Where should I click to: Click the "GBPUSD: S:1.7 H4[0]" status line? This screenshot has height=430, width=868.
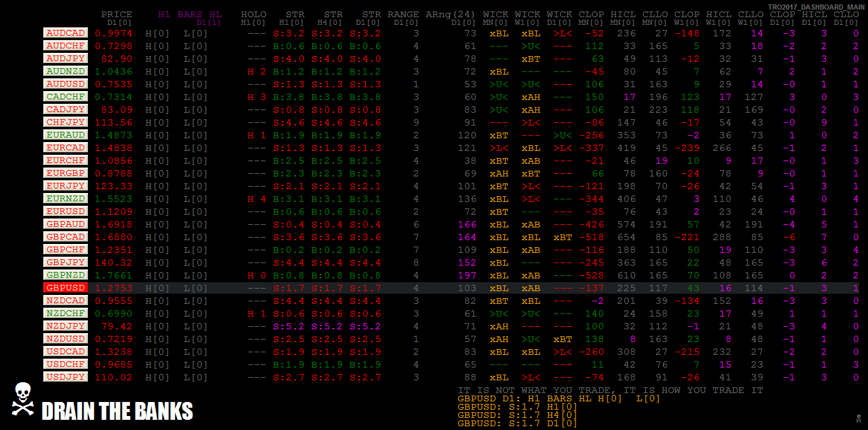pos(518,415)
